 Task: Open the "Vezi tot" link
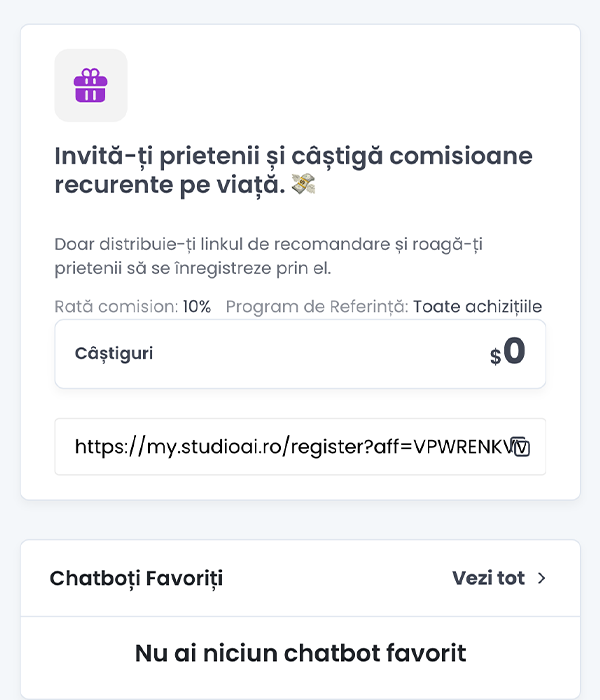coord(488,578)
